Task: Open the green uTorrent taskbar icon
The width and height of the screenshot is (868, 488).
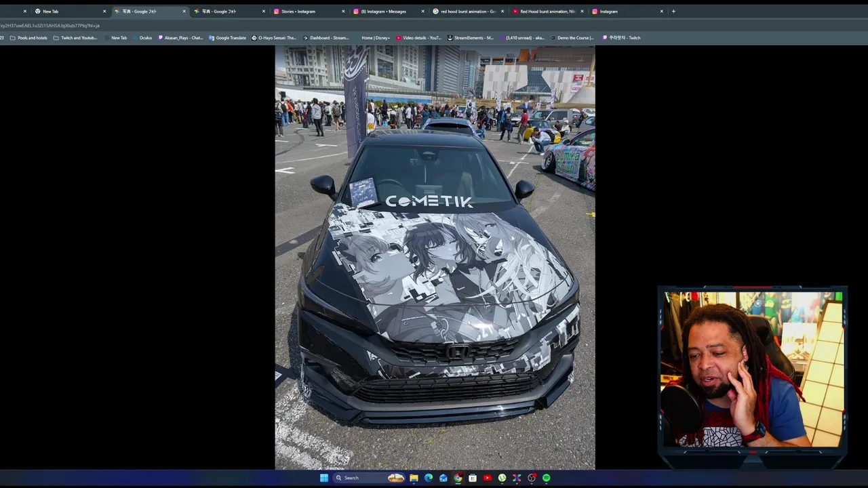Action: 502,478
